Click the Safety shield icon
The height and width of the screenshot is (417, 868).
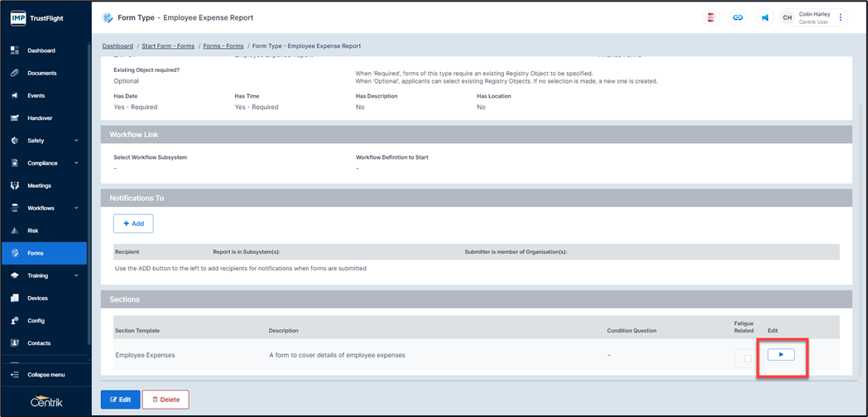point(15,141)
